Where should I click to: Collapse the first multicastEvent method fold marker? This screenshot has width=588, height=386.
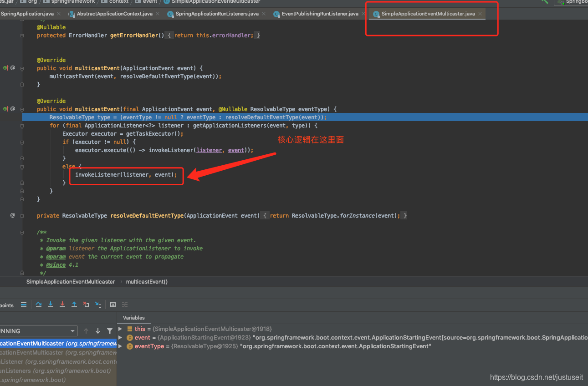click(22, 68)
